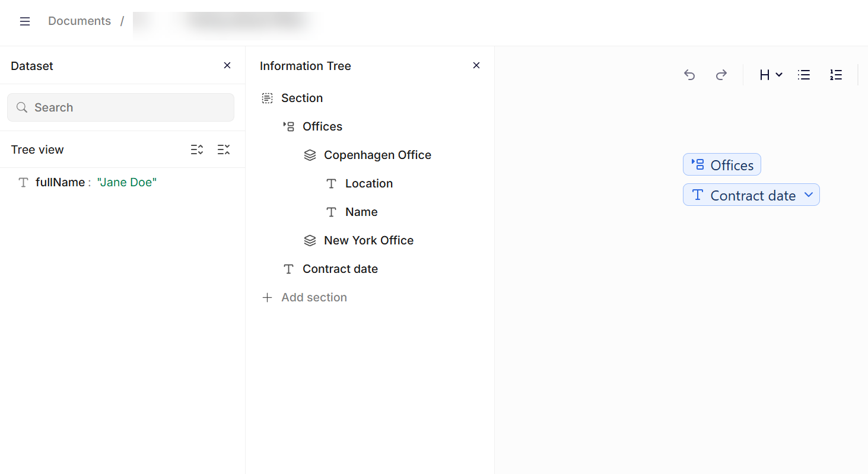Image resolution: width=868 pixels, height=474 pixels.
Task: Click the fullName text type icon
Action: (x=24, y=183)
